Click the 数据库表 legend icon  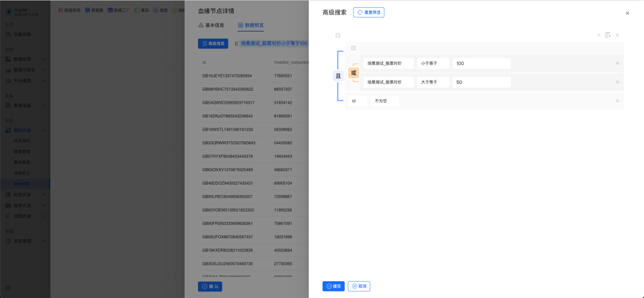(x=60, y=10)
